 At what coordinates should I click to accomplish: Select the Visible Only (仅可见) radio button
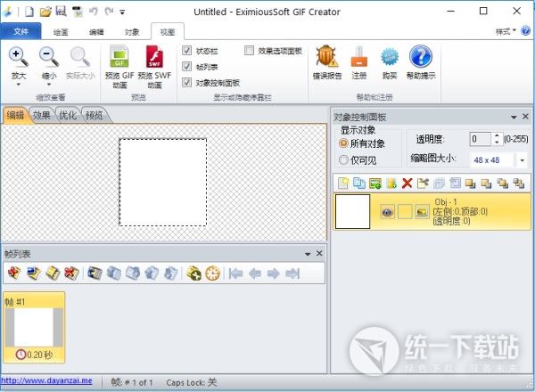[343, 159]
